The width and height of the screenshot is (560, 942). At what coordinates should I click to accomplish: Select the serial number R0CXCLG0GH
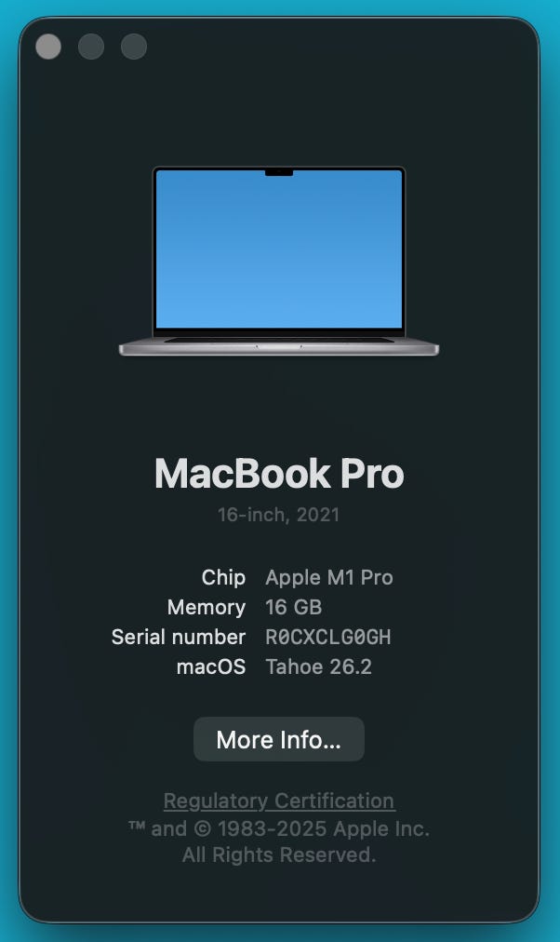click(328, 637)
